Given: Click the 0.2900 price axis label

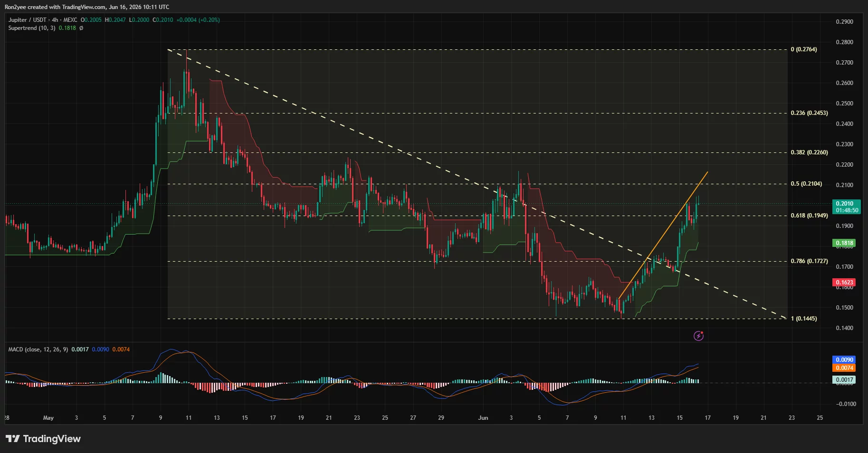Looking at the screenshot, I should point(844,22).
